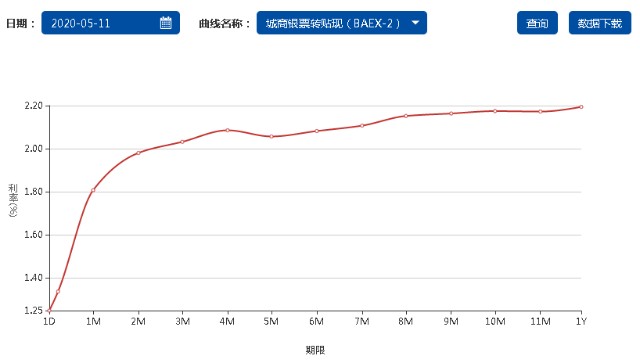Select the 1D data point
The image size is (640, 363).
(49, 310)
